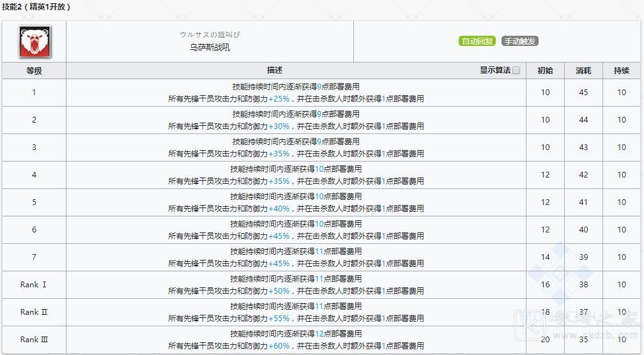This screenshot has width=644, height=355.
Task: Select the Rank Ⅱ level cell
Action: (34, 312)
